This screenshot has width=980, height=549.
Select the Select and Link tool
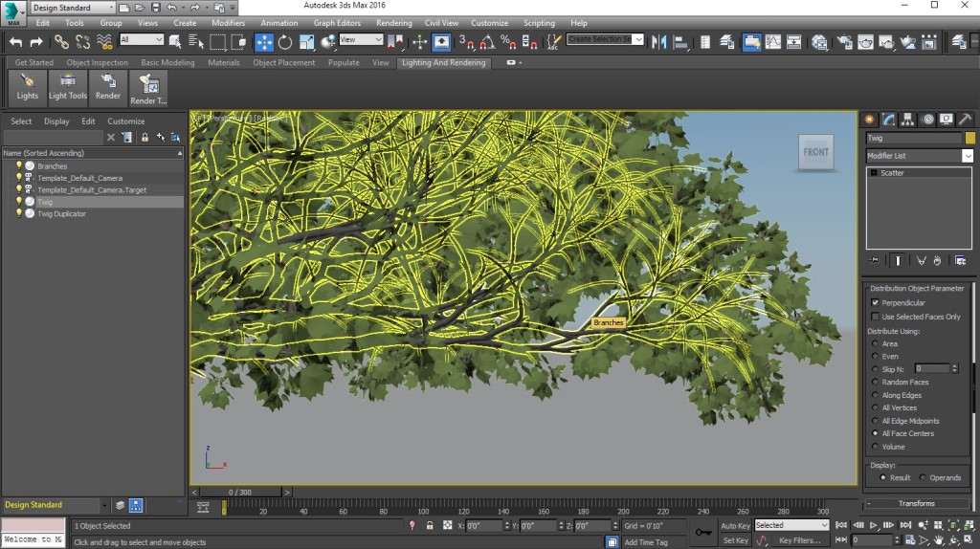coord(60,42)
